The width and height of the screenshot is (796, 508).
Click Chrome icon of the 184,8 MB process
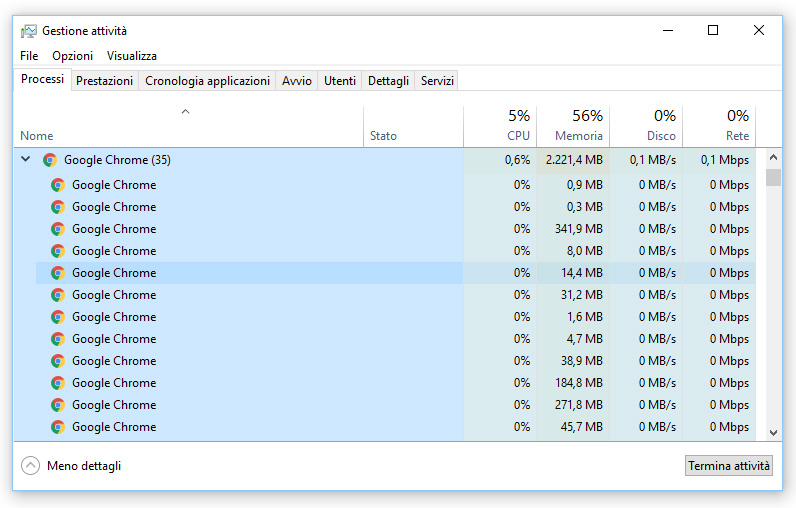pos(58,383)
